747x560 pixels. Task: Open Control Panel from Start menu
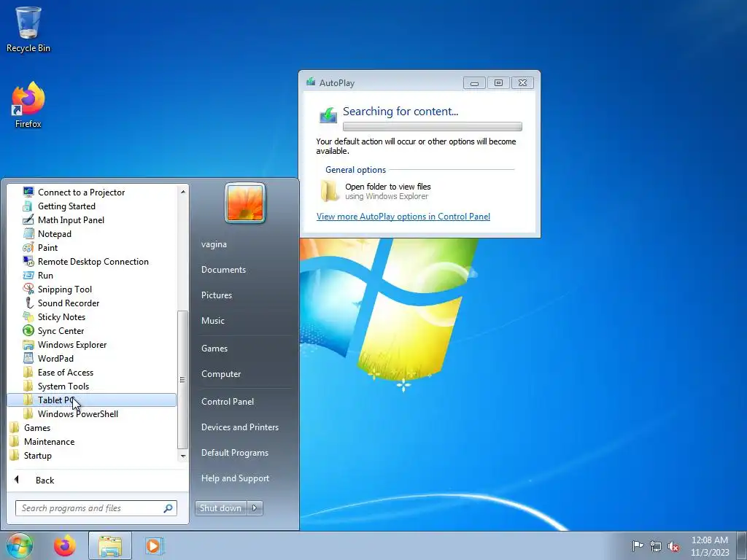click(x=228, y=402)
